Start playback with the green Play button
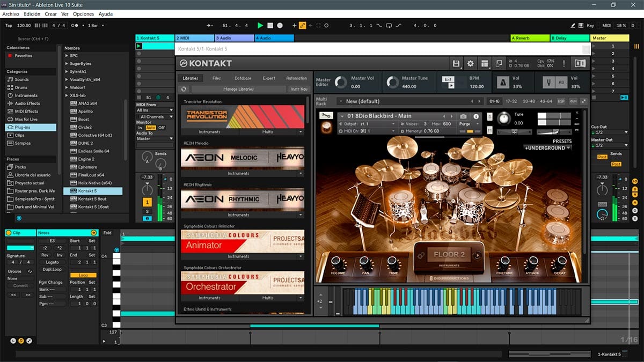The height and width of the screenshot is (362, 644). 260,25
